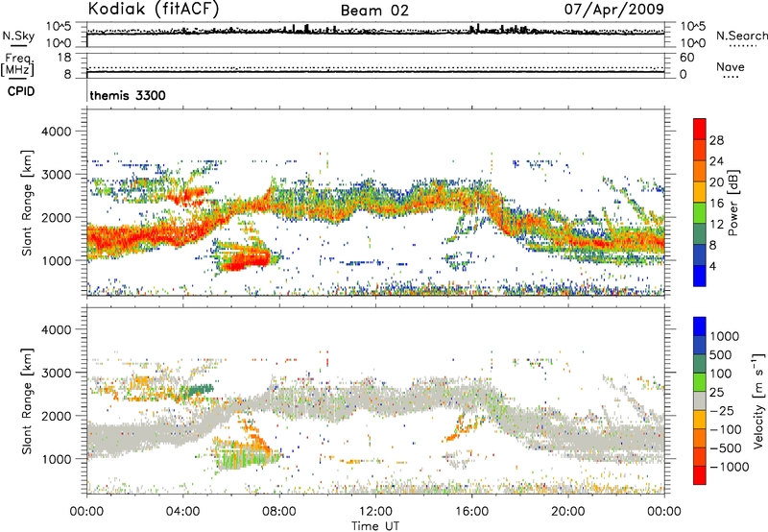768x532 pixels.
Task: Click the grey -25 to 25 velocity segment
Action: (700, 400)
